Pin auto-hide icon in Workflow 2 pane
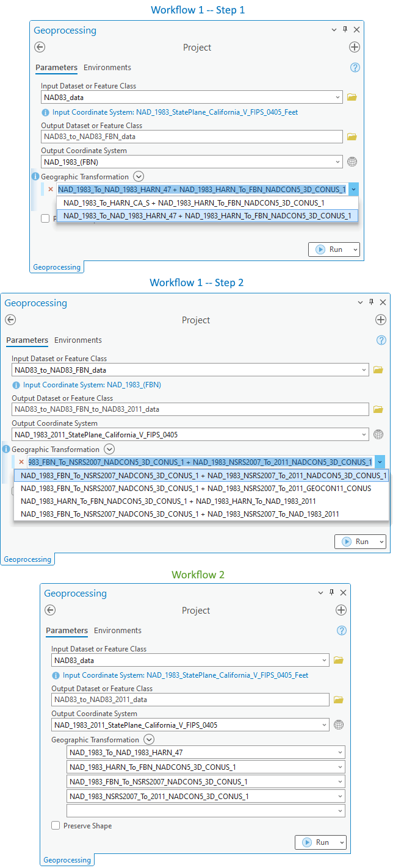Image resolution: width=393 pixels, height=868 pixels. (331, 592)
